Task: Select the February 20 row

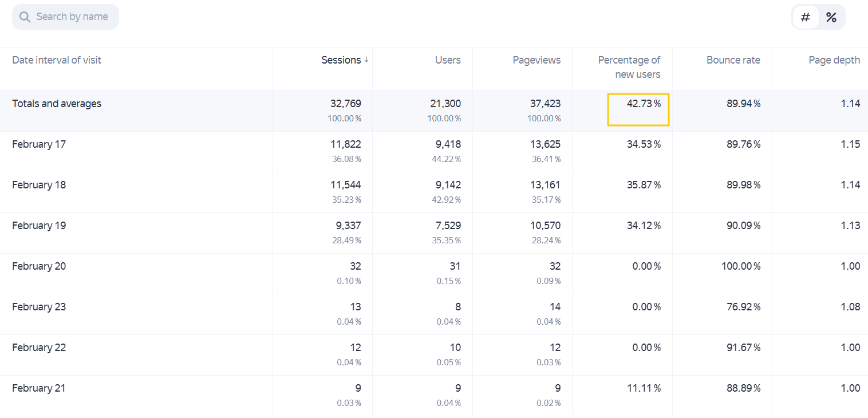Action: 434,274
